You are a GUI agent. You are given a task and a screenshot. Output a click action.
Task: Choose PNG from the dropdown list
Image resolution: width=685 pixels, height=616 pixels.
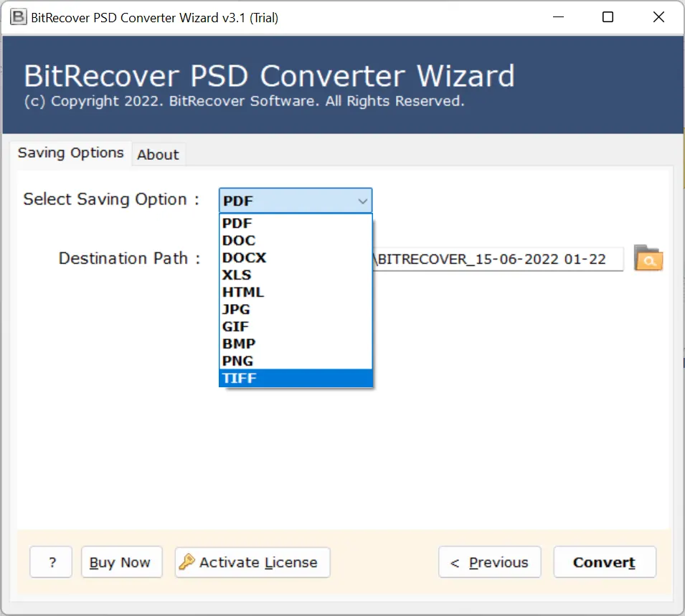coord(296,361)
